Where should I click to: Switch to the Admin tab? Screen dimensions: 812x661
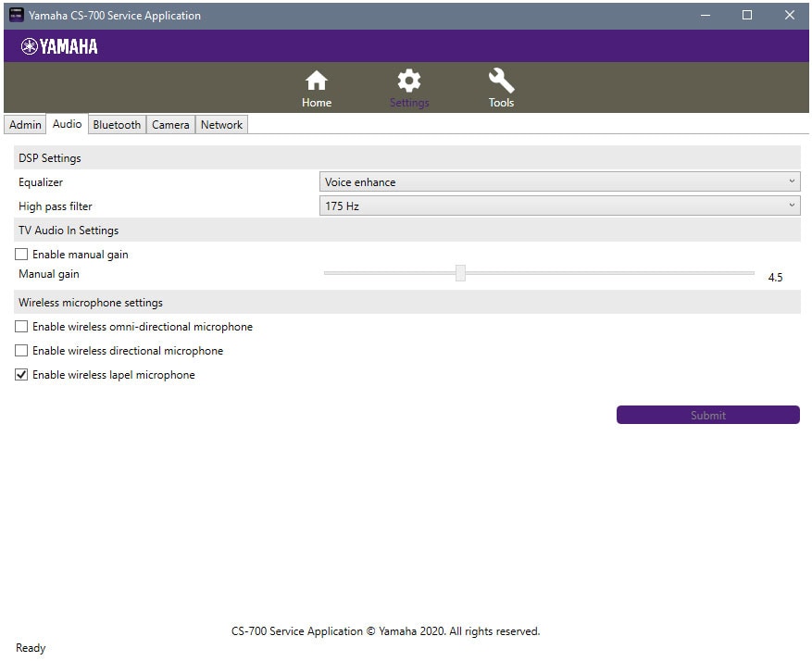pyautogui.click(x=25, y=125)
